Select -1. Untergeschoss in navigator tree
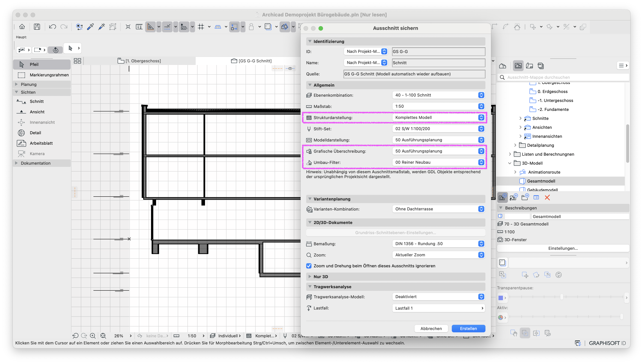The width and height of the screenshot is (643, 364). tap(555, 100)
